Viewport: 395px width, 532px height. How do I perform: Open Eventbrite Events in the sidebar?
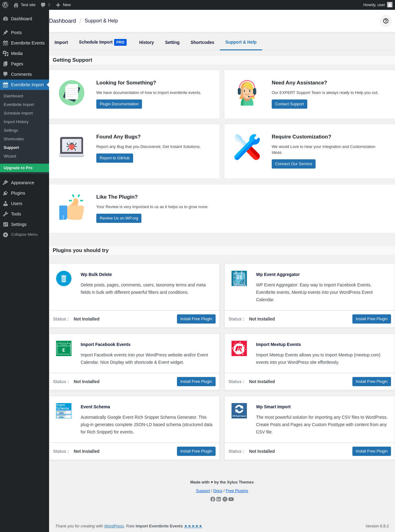pyautogui.click(x=25, y=43)
